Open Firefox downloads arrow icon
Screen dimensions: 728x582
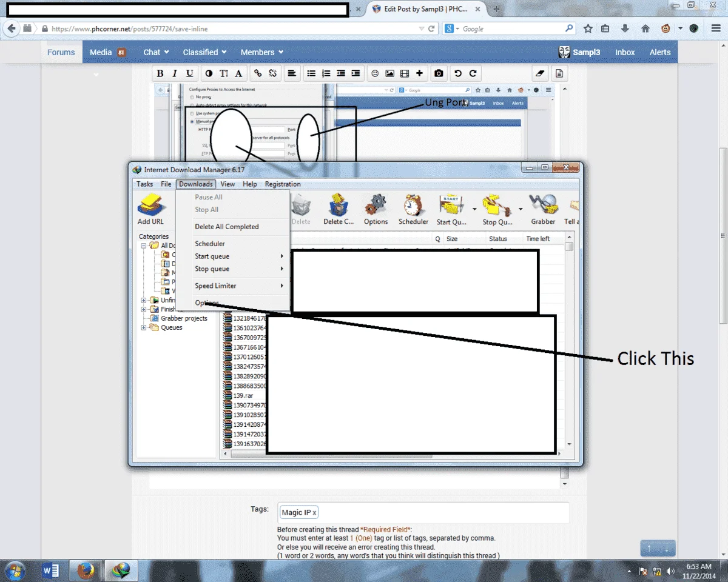pyautogui.click(x=625, y=28)
